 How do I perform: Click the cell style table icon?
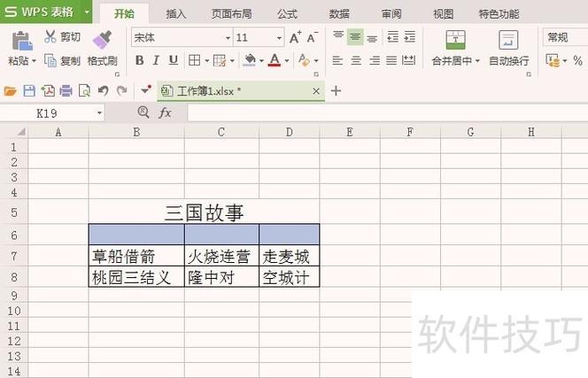pos(220,60)
